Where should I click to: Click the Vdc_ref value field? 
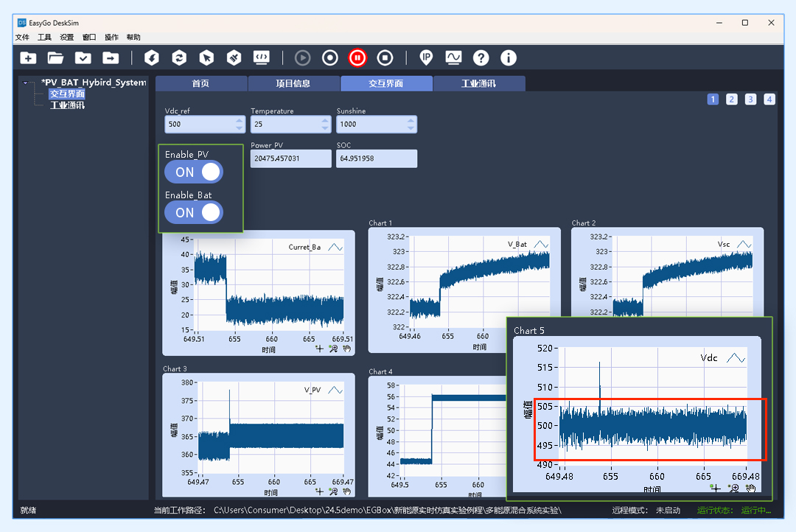(x=200, y=124)
